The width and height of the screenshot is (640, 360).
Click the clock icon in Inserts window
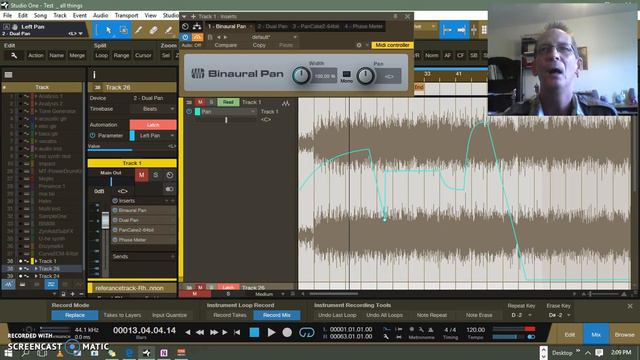(185, 27)
